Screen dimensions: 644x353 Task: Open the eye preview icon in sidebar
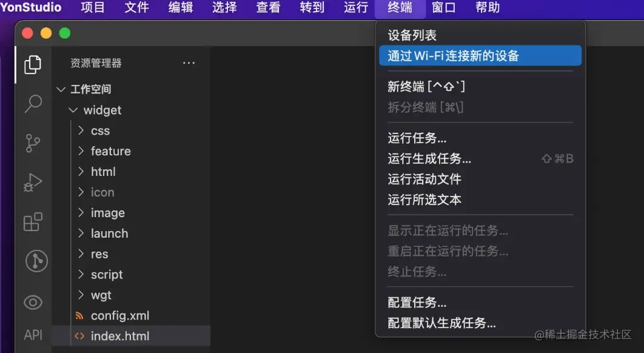coord(33,303)
